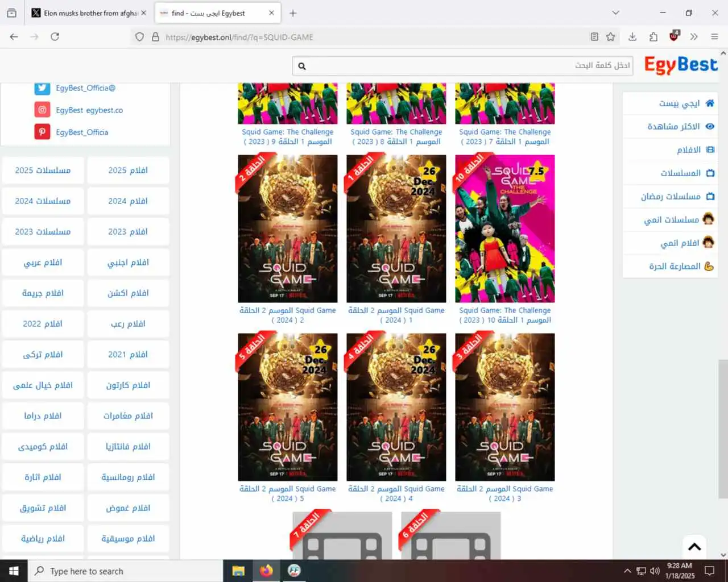The image size is (728, 582).
Task: Click the مسلسلات 2025 button
Action: 43,170
